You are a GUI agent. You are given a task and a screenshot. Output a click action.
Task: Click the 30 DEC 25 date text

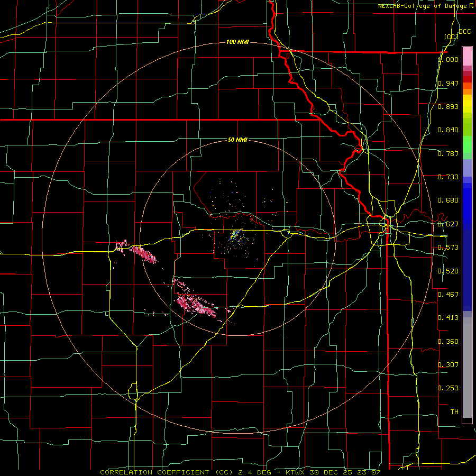tap(330, 472)
